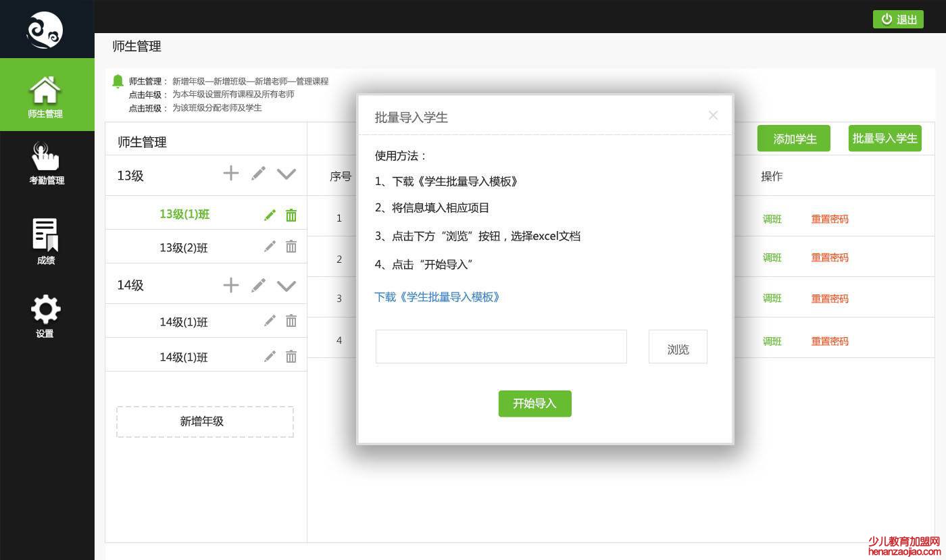Viewport: 946px width, 560px height.
Task: Click instruction step 4、点击“开始导入”
Action: tap(424, 265)
